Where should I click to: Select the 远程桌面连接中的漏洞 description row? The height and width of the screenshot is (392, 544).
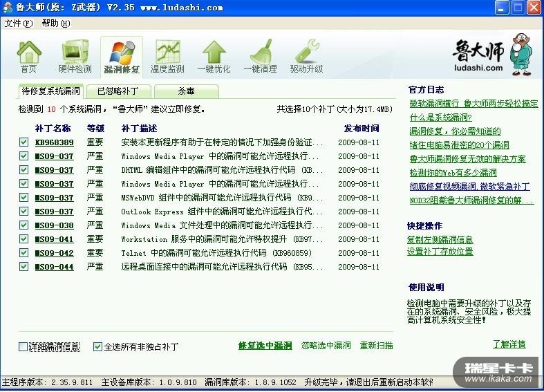[x=222, y=267]
